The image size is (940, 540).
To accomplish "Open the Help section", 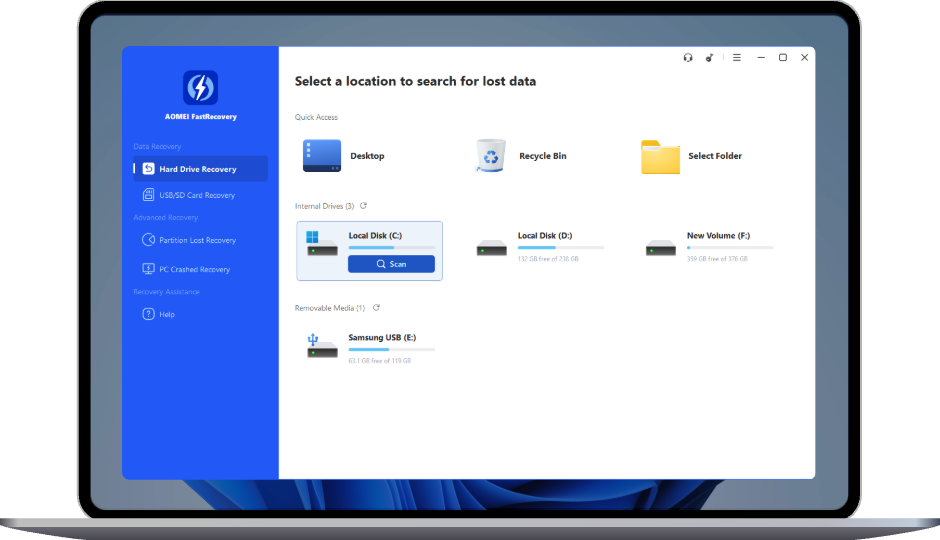I will [166, 314].
